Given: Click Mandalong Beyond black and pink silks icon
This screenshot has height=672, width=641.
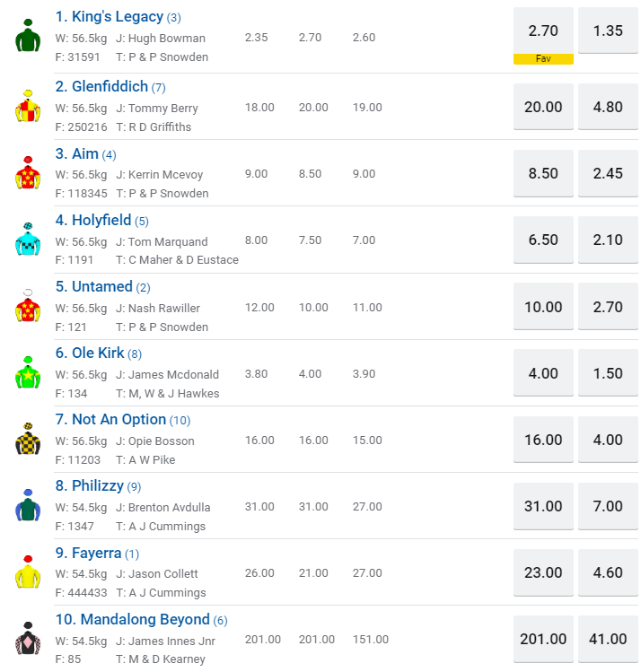Looking at the screenshot, I should (28, 638).
